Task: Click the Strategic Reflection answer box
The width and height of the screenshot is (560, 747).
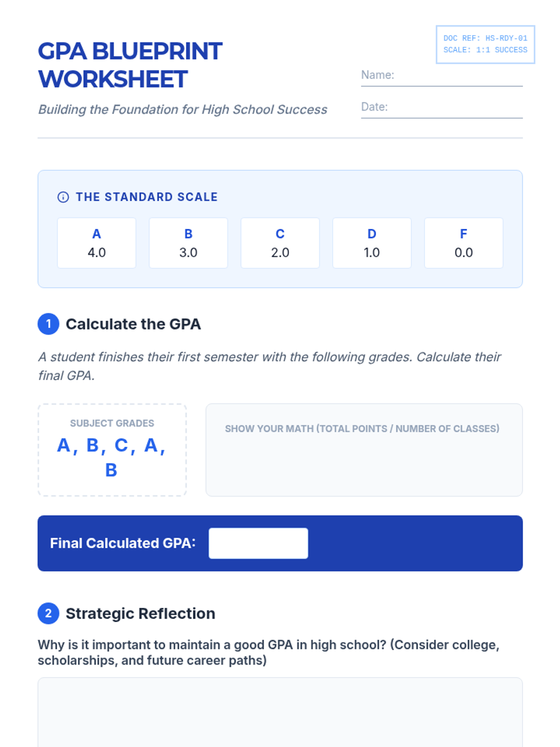Action: click(280, 712)
